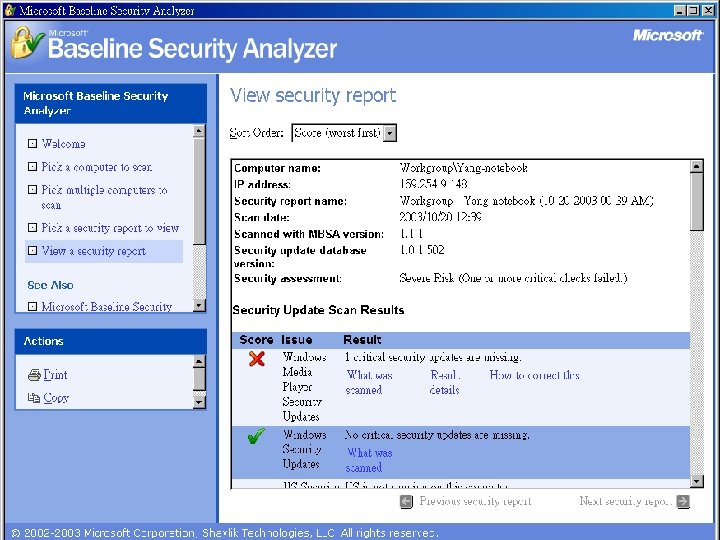Viewport: 720px width, 540px height.
Task: Click the bullet icon beside Microsoft Baseline Security link
Action: (x=32, y=306)
